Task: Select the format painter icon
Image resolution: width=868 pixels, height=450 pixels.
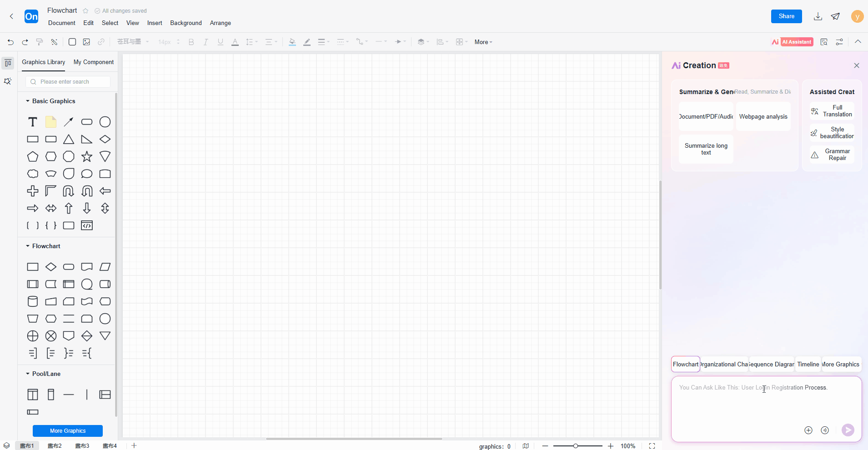Action: [x=40, y=42]
